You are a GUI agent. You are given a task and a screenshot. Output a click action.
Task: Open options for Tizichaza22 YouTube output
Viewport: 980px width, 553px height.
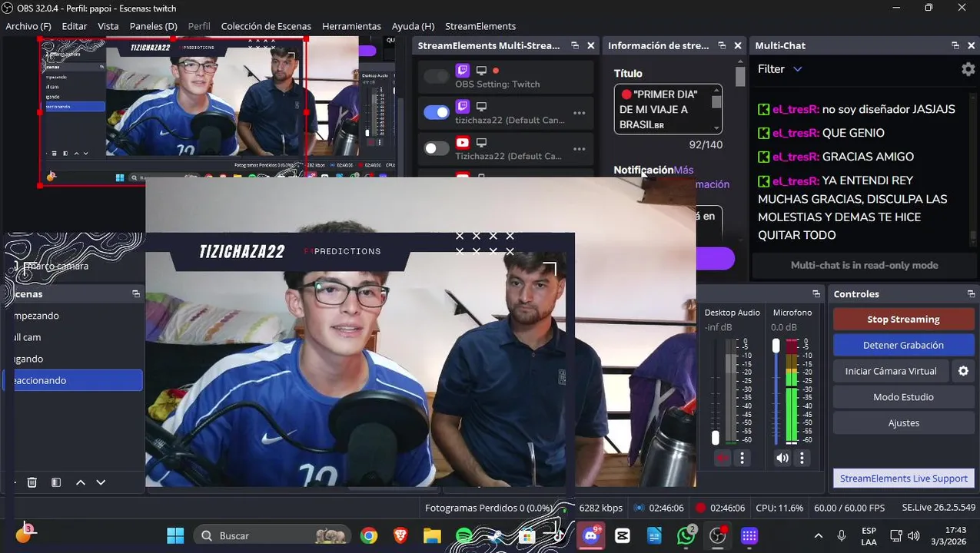pyautogui.click(x=579, y=149)
